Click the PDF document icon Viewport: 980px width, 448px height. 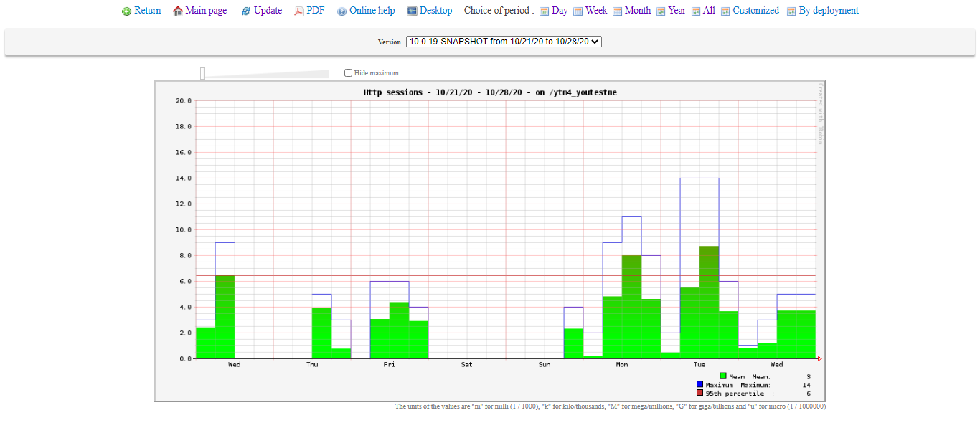click(299, 11)
